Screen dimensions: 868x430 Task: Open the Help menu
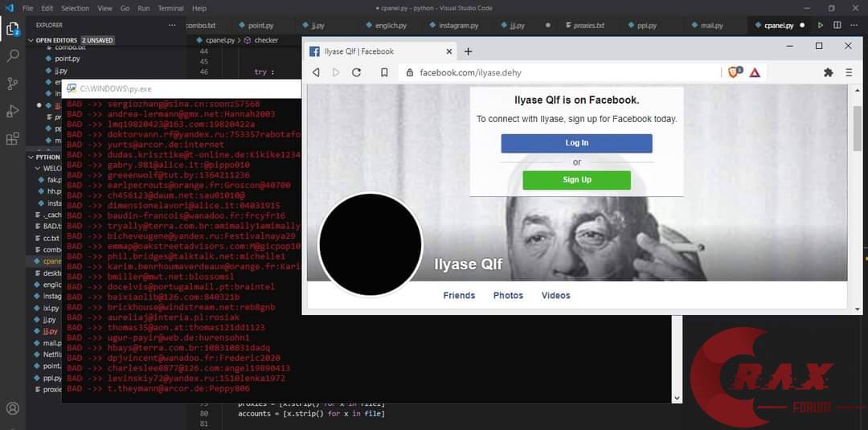click(x=199, y=8)
